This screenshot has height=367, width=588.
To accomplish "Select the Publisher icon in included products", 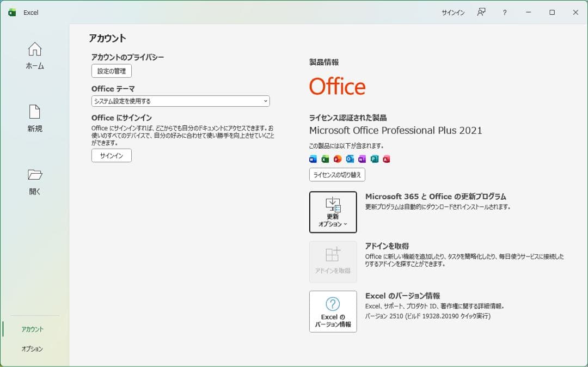I will tap(373, 158).
